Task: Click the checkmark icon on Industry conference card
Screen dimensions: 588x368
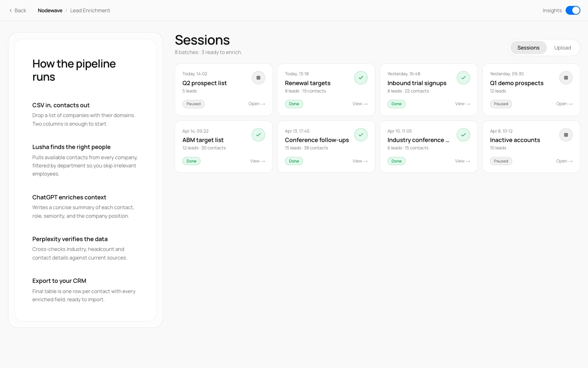Action: [463, 135]
